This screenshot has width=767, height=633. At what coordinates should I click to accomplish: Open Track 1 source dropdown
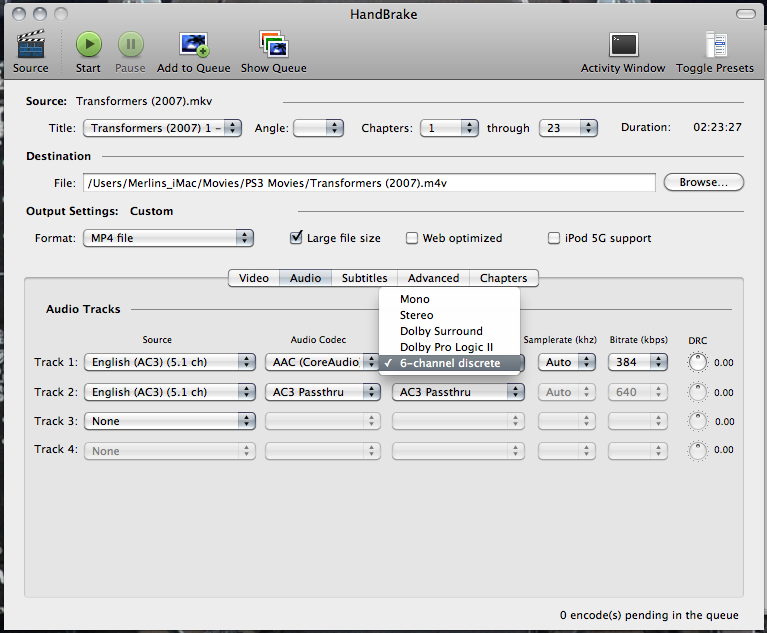click(170, 362)
